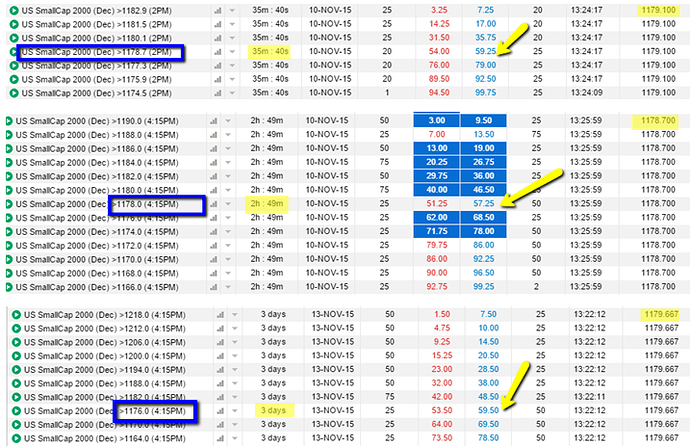The width and height of the screenshot is (690, 446).
Task: Open contract US SmallCap 2000 (Dec) >1182.0 (4:15PM) 10-NOV
Action: click(97, 176)
